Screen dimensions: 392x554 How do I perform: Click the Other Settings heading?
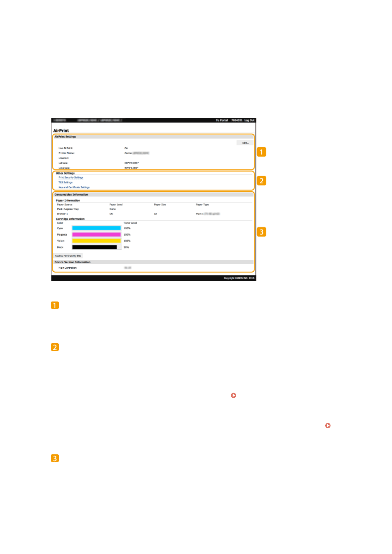[65, 173]
